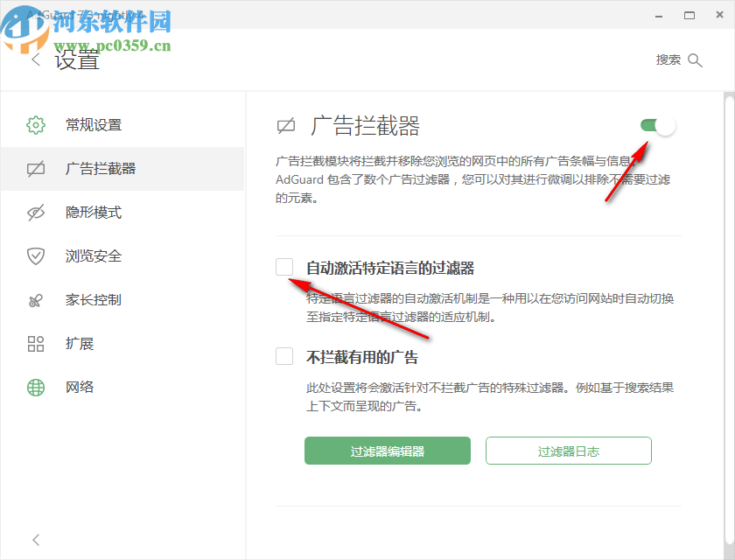Select the 常规设置 gear icon in sidebar

(x=35, y=124)
